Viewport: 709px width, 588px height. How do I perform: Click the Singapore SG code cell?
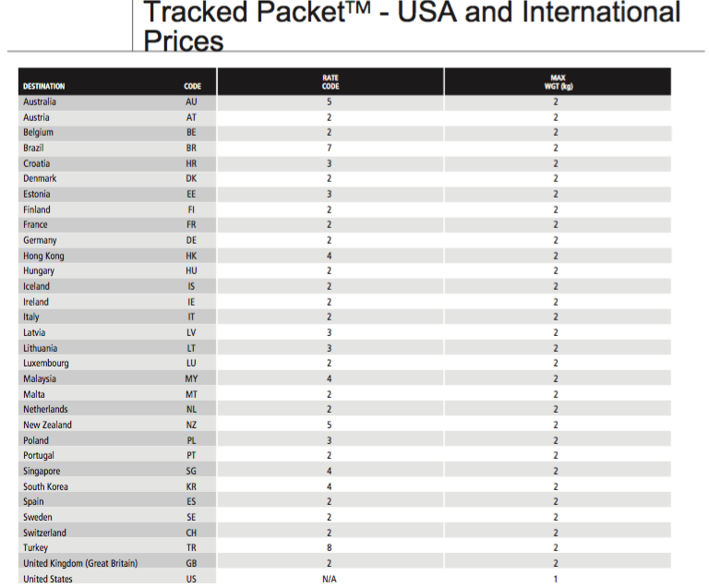click(191, 471)
